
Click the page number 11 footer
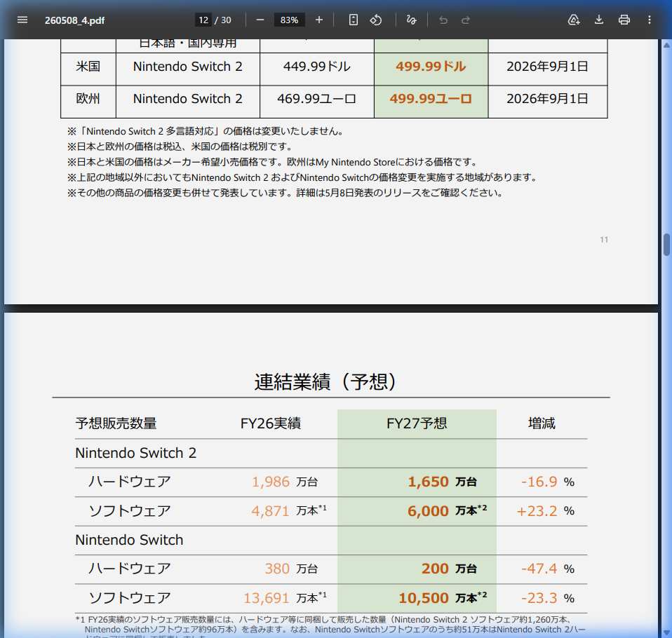click(x=604, y=240)
